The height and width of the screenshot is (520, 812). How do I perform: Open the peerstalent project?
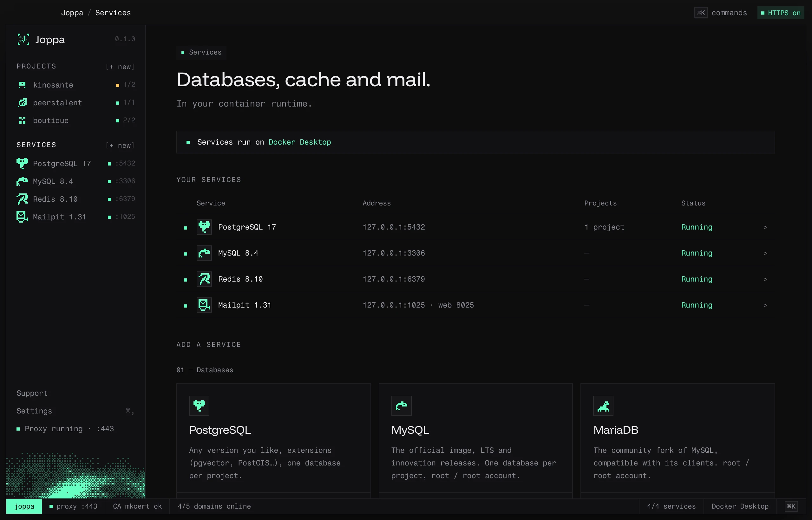(x=76, y=103)
